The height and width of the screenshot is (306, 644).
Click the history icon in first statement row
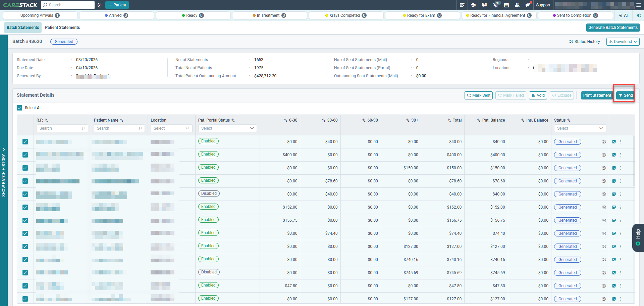click(x=604, y=142)
